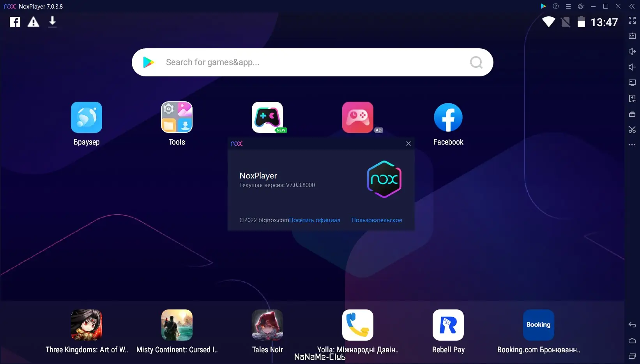Viewport: 640px width, 364px height.
Task: Click the ©2022 bignox.com copyright text
Action: pos(264,220)
